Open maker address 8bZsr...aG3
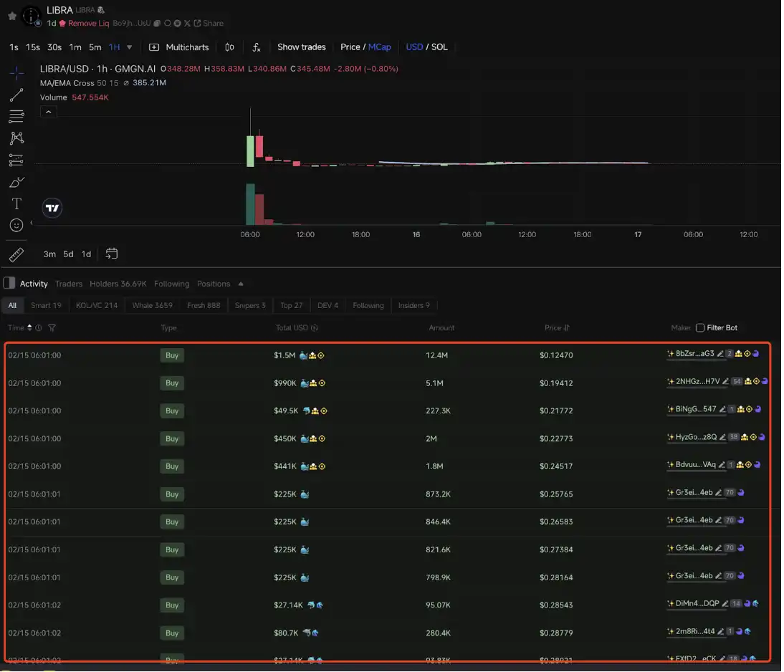 694,353
